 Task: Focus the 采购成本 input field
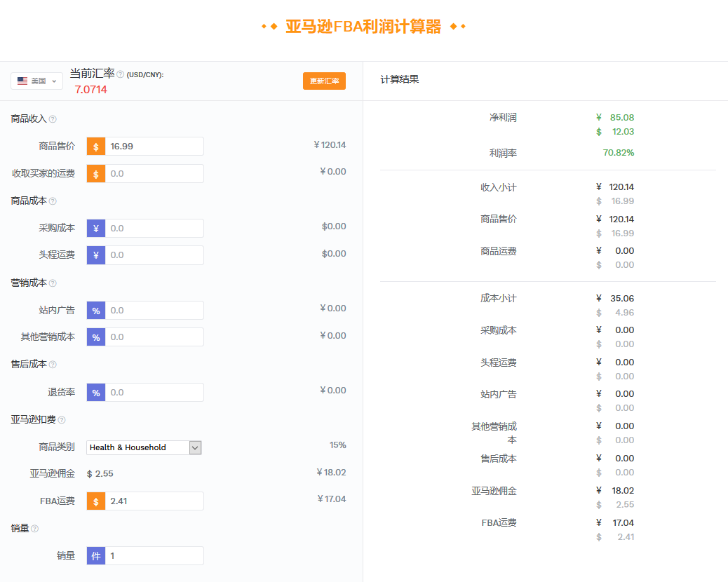[x=154, y=229]
